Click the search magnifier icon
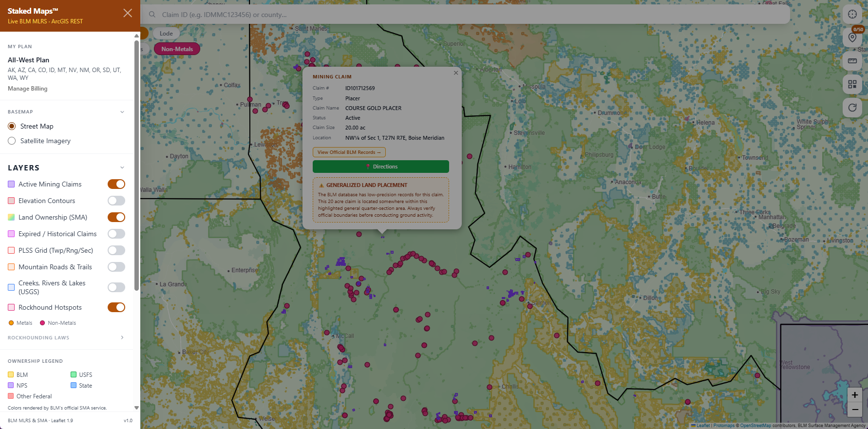Viewport: 868px width, 429px height. (x=152, y=15)
